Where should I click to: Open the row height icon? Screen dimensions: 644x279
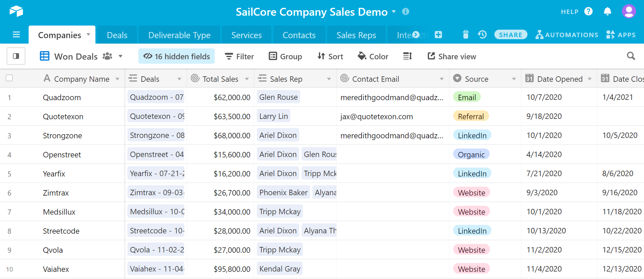408,56
